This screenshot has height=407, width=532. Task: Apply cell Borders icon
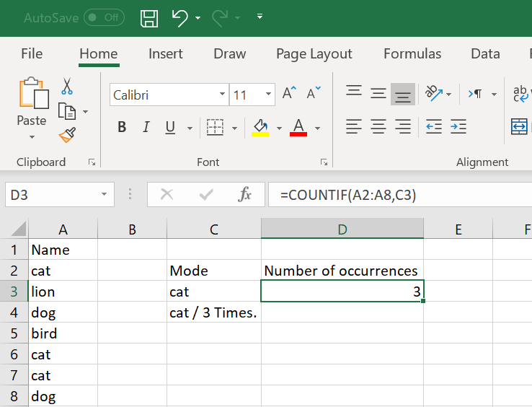point(215,128)
